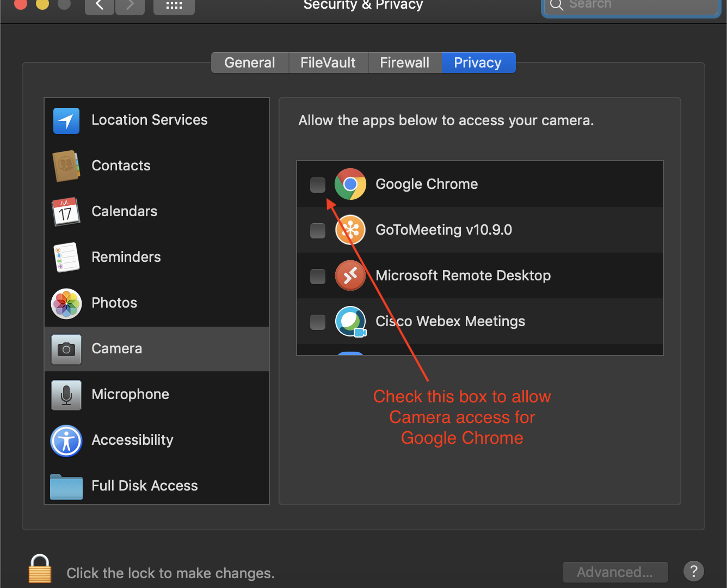Image resolution: width=727 pixels, height=588 pixels.
Task: Open help with the question mark button
Action: pyautogui.click(x=694, y=571)
